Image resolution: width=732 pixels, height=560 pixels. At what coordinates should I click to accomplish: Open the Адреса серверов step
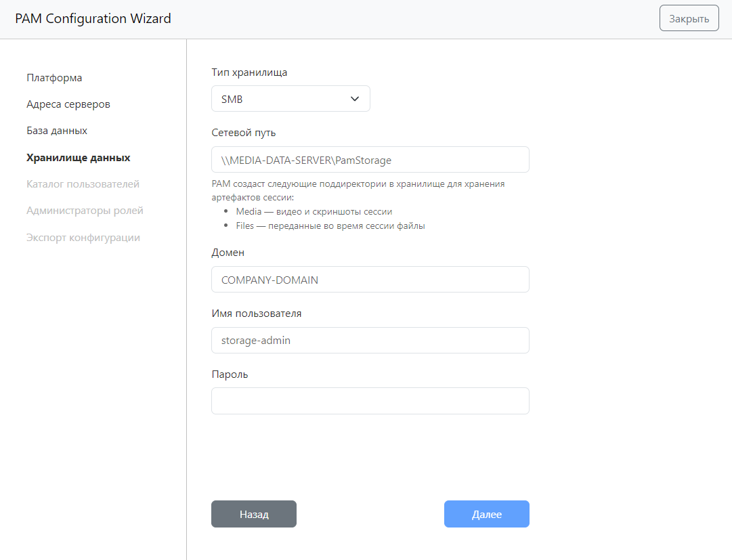coord(68,104)
